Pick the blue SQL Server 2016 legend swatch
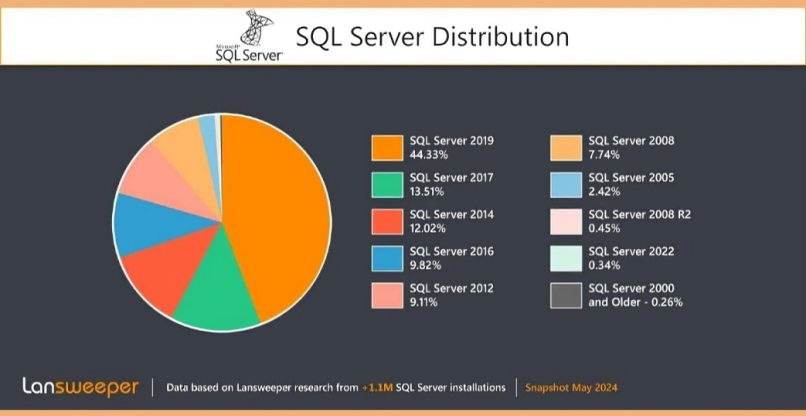Viewport: 806px width, 416px height. pos(385,258)
